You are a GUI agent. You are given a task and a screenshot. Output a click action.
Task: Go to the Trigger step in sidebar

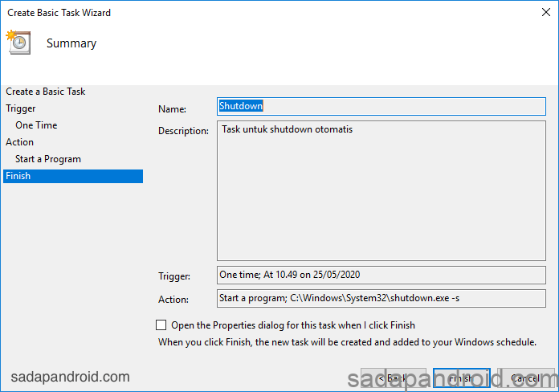pyautogui.click(x=21, y=108)
